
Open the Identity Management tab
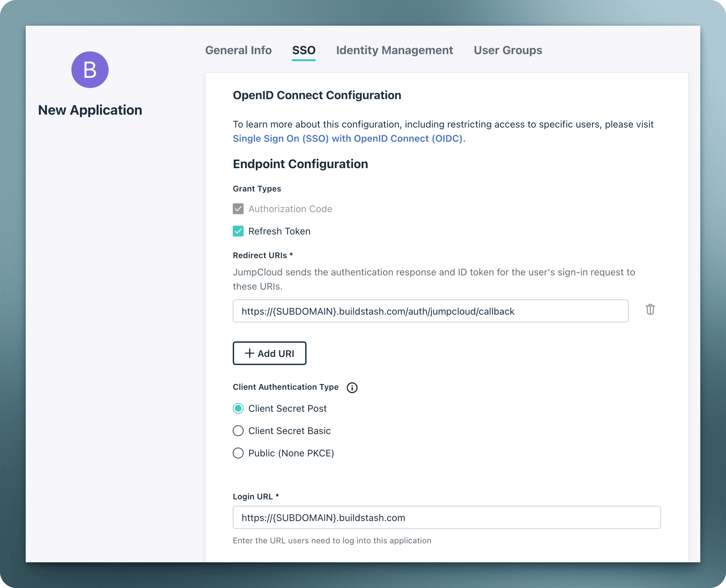coord(394,50)
